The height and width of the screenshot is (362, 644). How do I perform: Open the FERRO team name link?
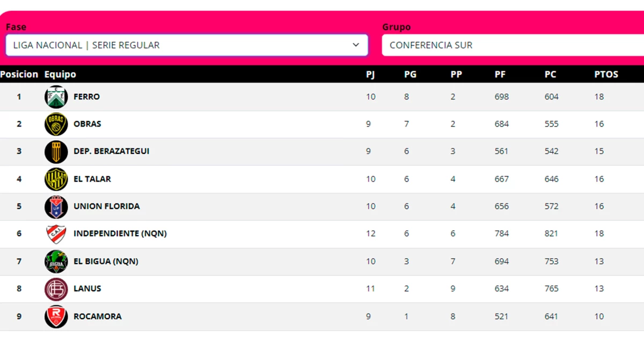pyautogui.click(x=86, y=97)
